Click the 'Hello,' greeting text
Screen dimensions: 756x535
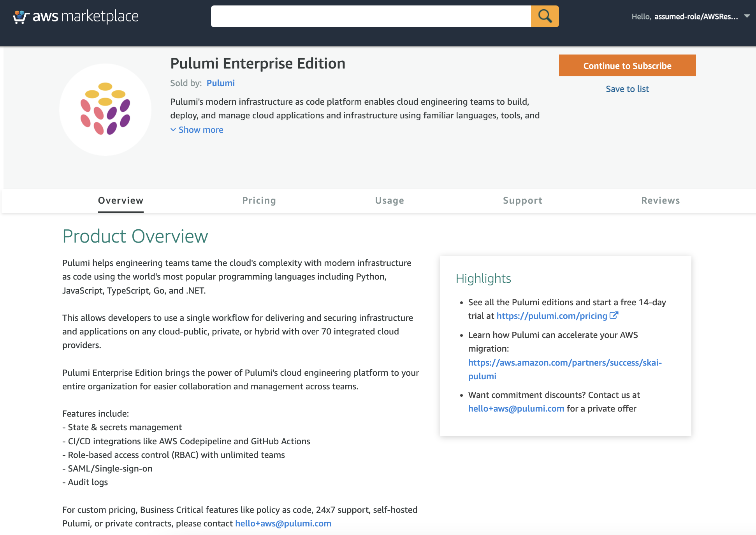641,17
